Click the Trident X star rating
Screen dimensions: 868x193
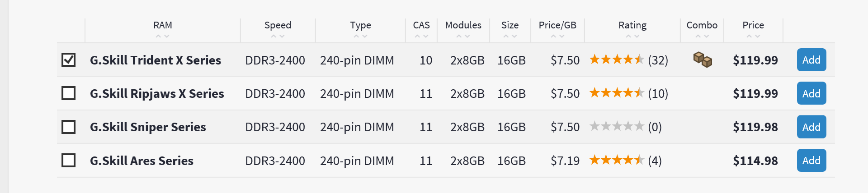[x=617, y=60]
